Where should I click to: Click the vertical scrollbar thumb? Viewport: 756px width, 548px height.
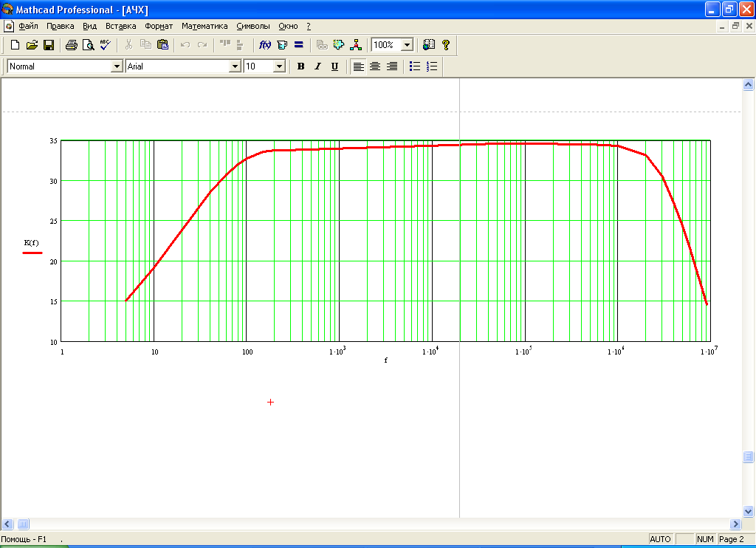tap(748, 457)
